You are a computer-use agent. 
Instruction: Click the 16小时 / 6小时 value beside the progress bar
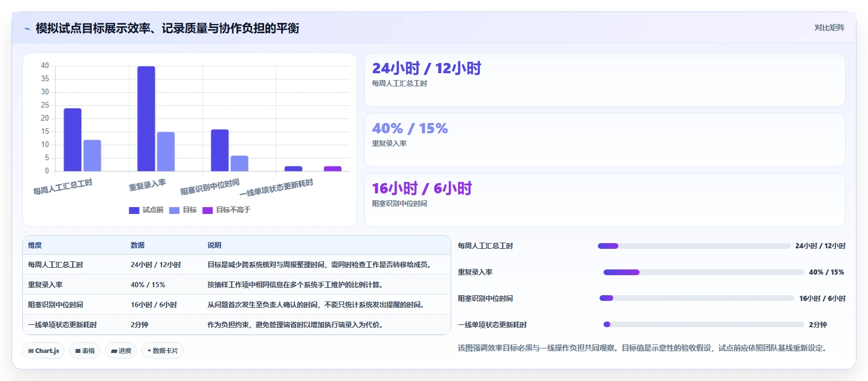pos(822,299)
